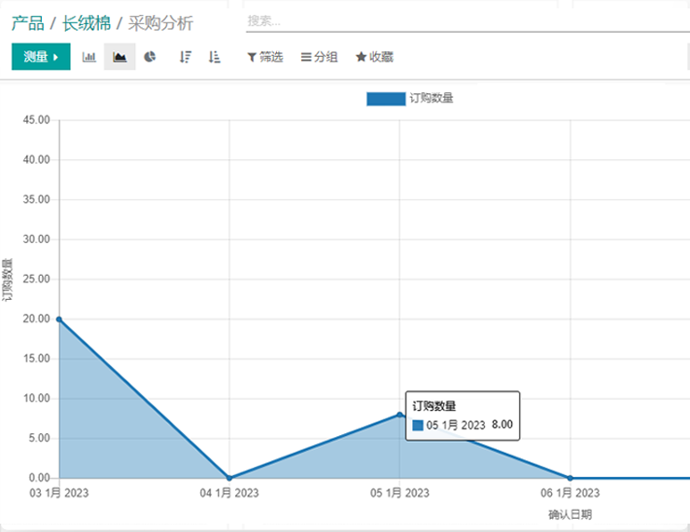Go back to 产品 in breadcrumb
Viewport: 690px width, 532px height.
(x=27, y=23)
